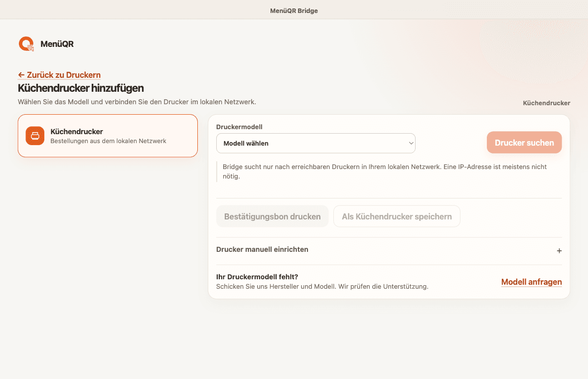Click the Bridge sucht nur nach erreichbaren hint
This screenshot has height=379, width=588.
click(x=385, y=172)
